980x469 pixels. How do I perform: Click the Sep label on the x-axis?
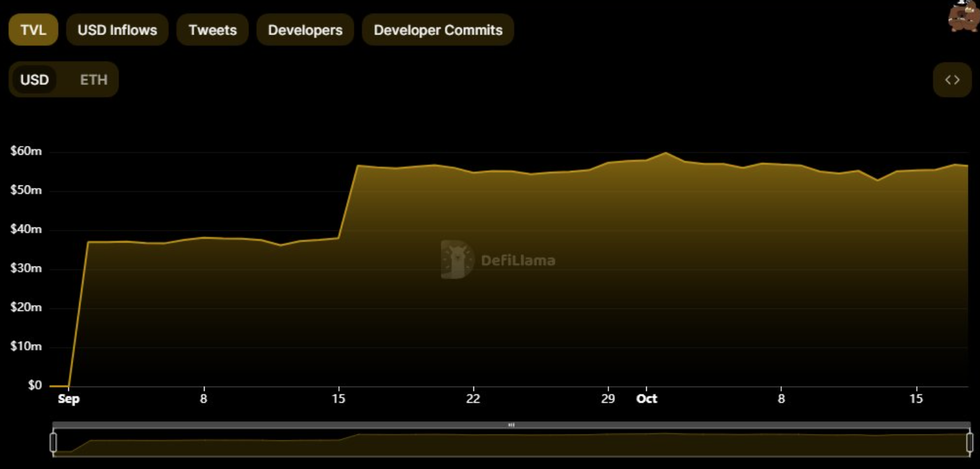[68, 399]
